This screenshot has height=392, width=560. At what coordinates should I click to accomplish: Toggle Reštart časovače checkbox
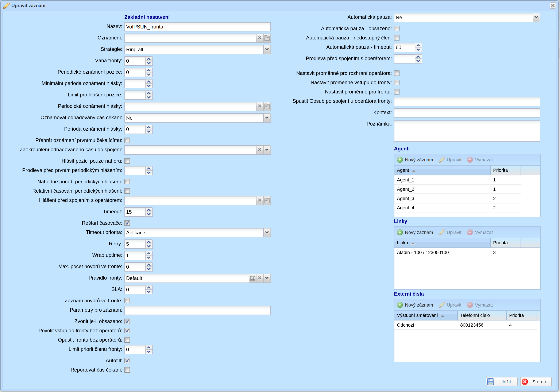[127, 223]
